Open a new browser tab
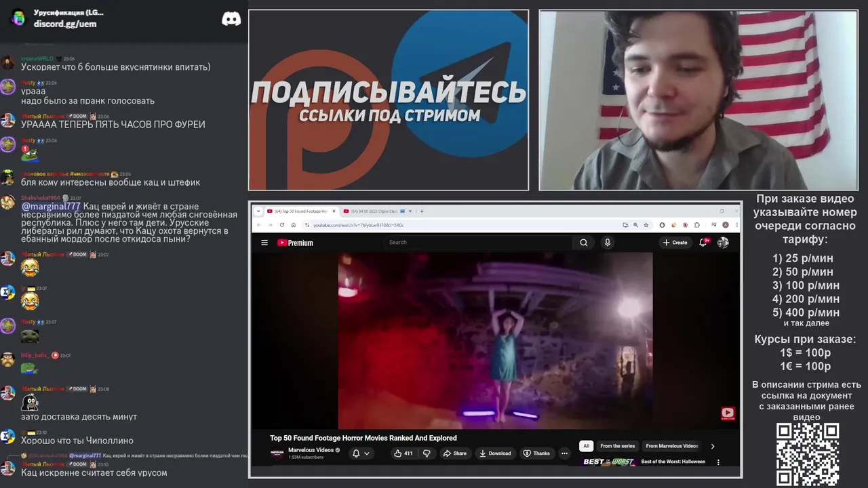 click(421, 211)
